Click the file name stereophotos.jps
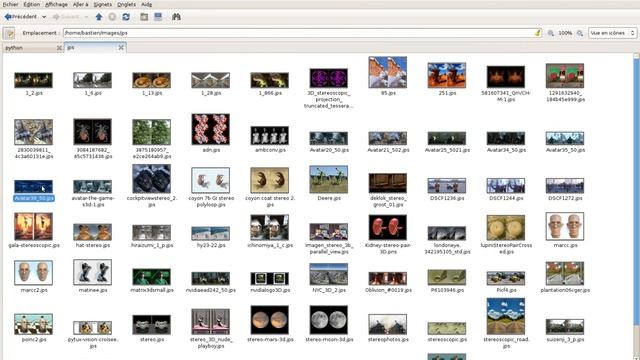 (388, 340)
